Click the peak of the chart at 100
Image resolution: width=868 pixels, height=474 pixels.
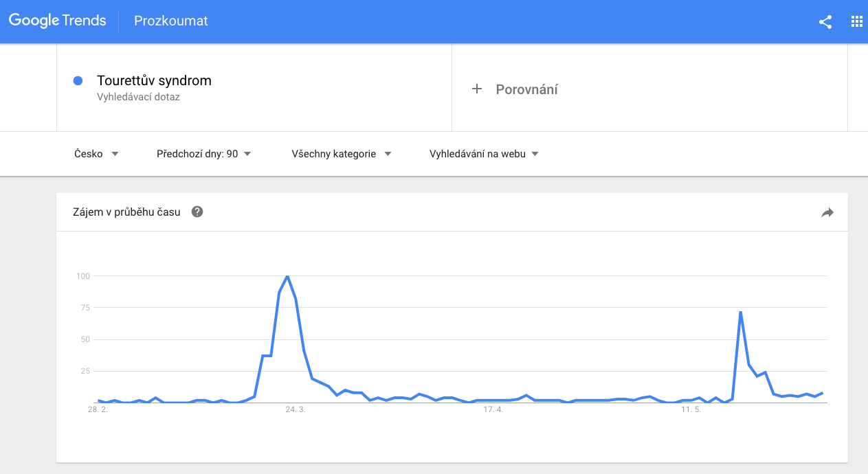tap(287, 276)
